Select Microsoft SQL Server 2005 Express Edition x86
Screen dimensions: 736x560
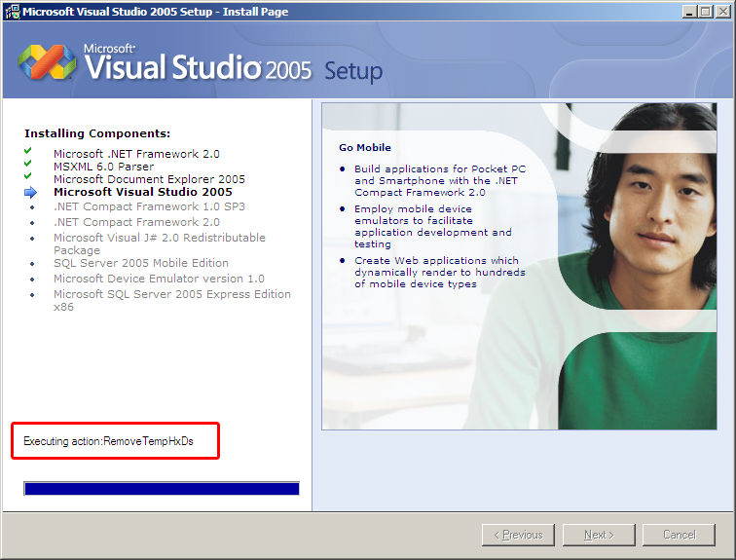pos(172,300)
